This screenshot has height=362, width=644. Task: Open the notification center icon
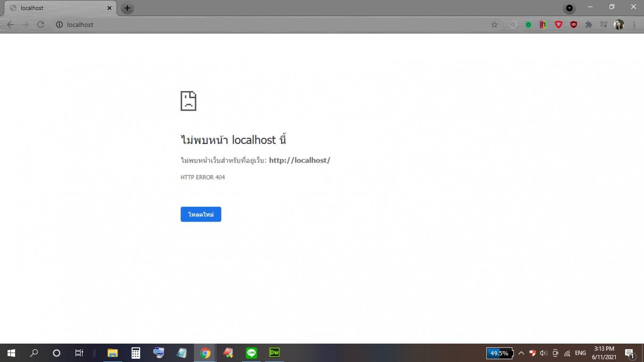629,353
